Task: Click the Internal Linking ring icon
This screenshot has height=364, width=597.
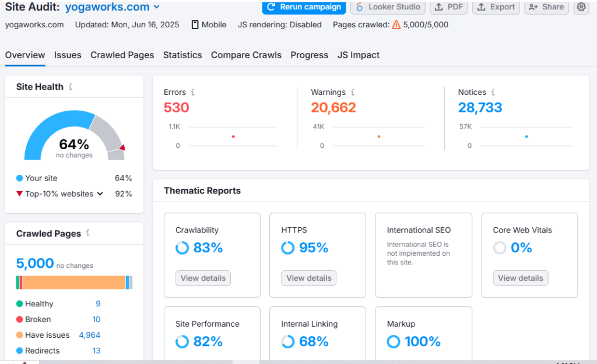Action: pos(288,341)
